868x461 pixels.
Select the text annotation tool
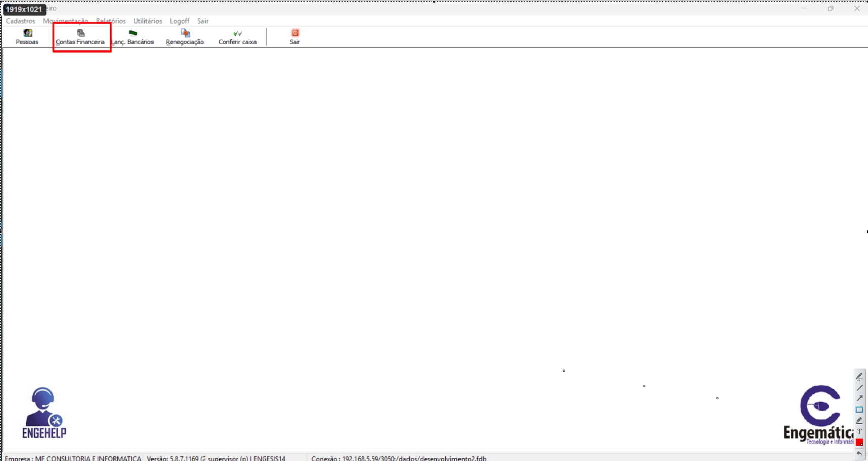(x=859, y=431)
